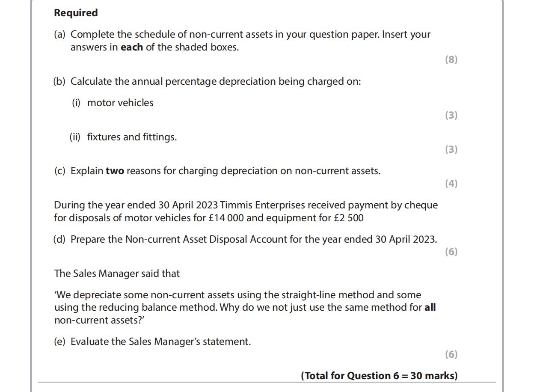Click the bold word "all" in the quotation
Image resolution: width=534 pixels, height=392 pixels.
430,307
